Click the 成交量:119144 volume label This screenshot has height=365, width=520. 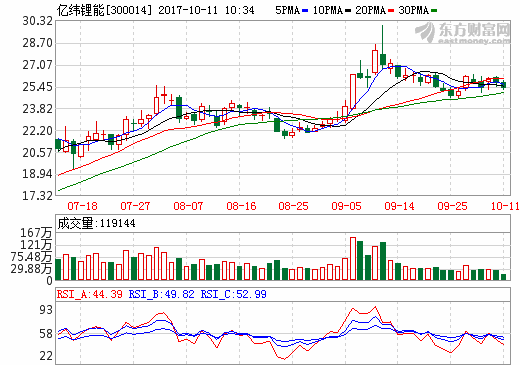click(x=96, y=223)
